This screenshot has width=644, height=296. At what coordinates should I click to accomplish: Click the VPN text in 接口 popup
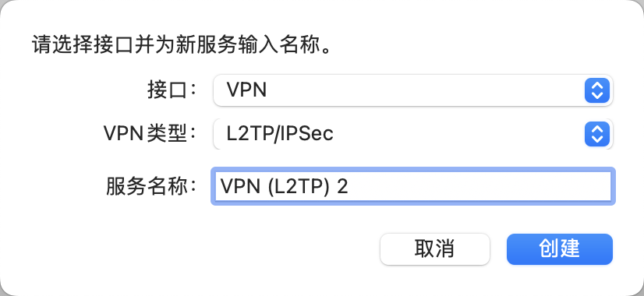point(247,90)
